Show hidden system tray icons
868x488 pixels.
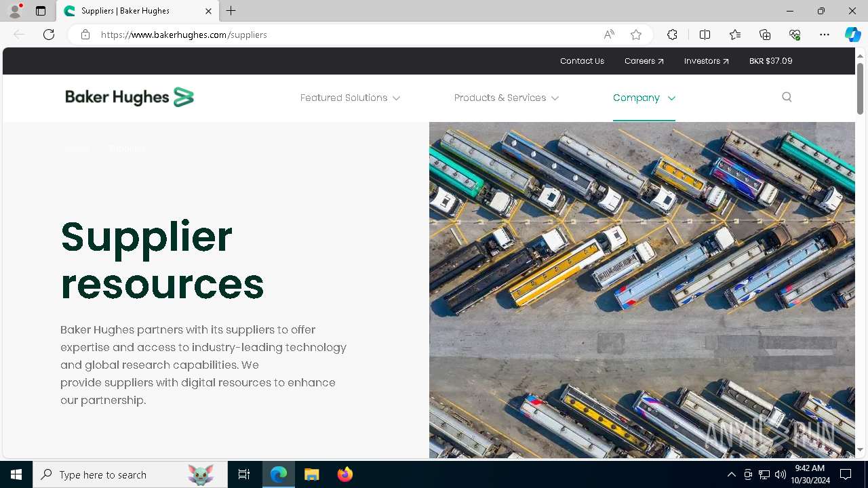point(731,474)
